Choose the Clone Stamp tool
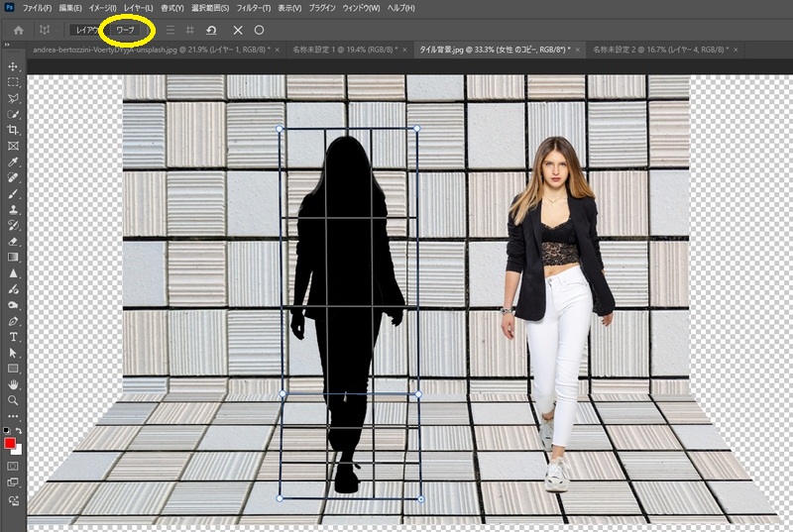The image size is (793, 532). pos(13,209)
